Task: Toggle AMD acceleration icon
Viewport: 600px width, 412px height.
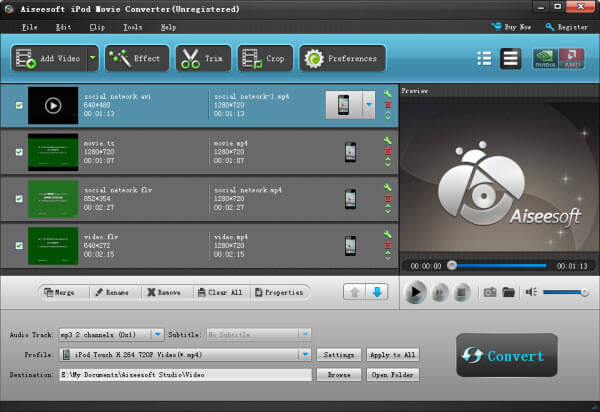Action: click(572, 59)
